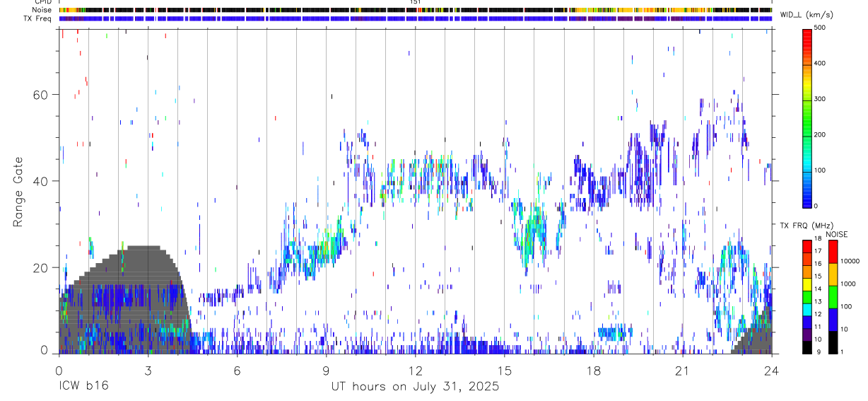Screen dimensions: 868x401
Task: Click the '1000' noise legend value
Action: pos(848,284)
